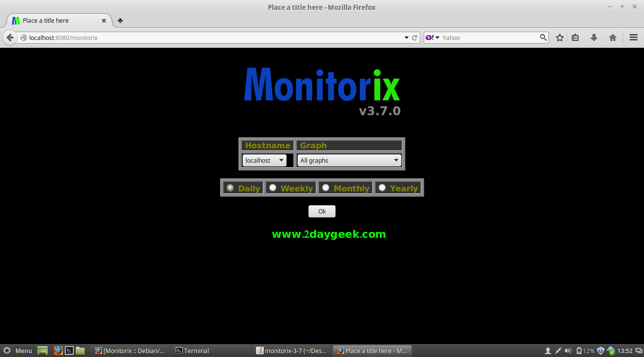This screenshot has height=357, width=644.
Task: Click the Hostname column header text
Action: pos(268,145)
